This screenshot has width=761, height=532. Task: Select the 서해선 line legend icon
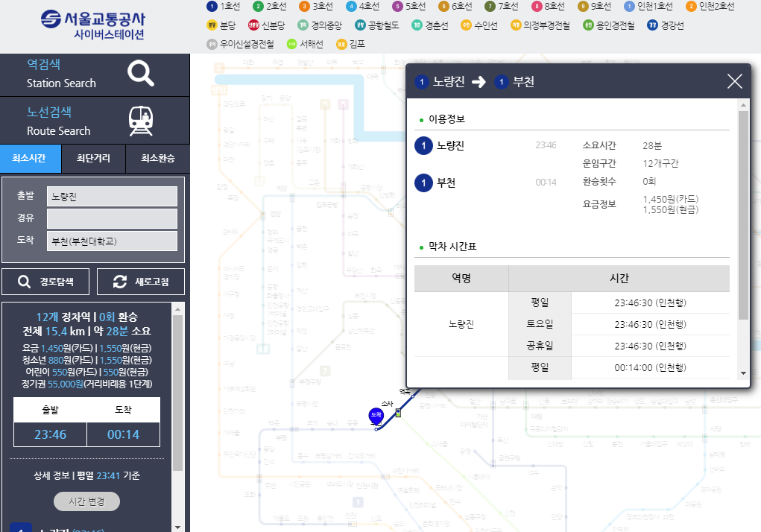(291, 44)
